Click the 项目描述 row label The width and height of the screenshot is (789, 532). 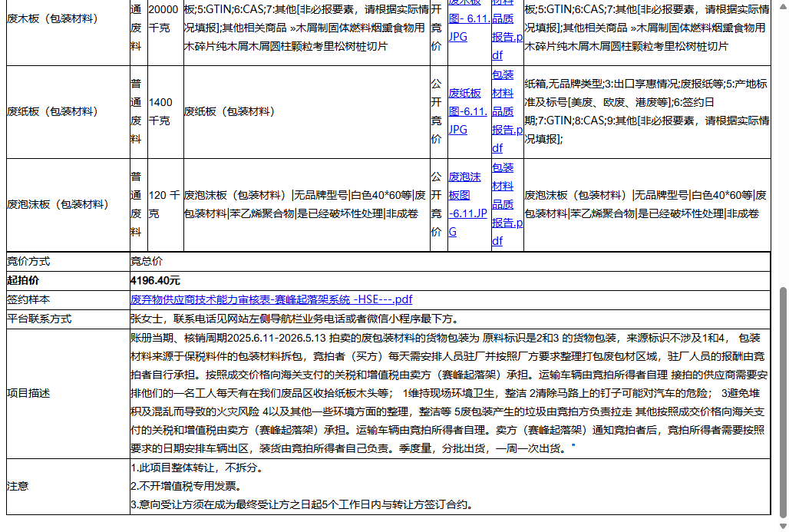coord(28,393)
